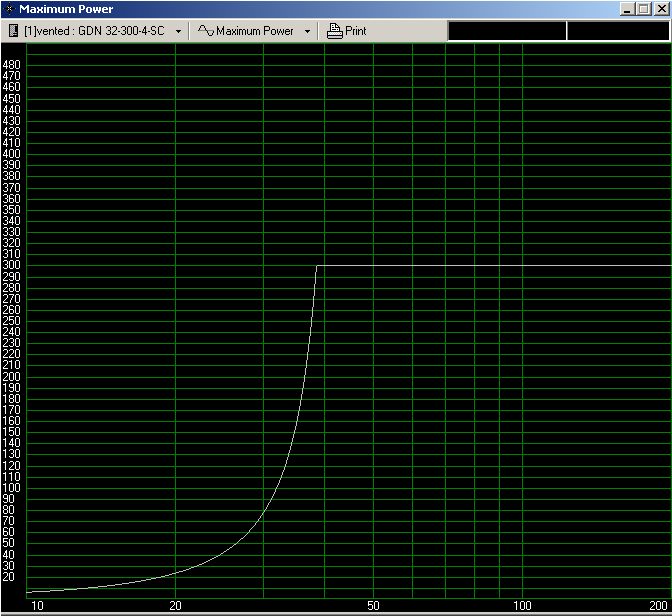Close the Maximum Power window

(x=661, y=9)
